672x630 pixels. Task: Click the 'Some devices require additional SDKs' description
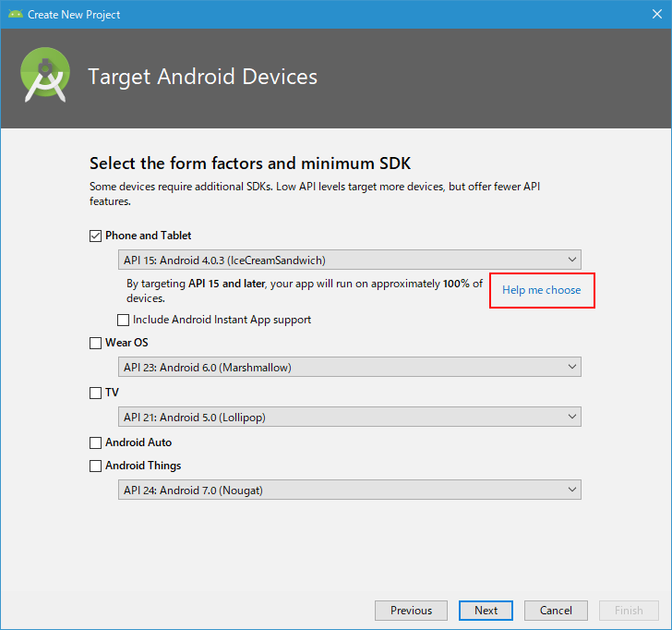point(315,194)
